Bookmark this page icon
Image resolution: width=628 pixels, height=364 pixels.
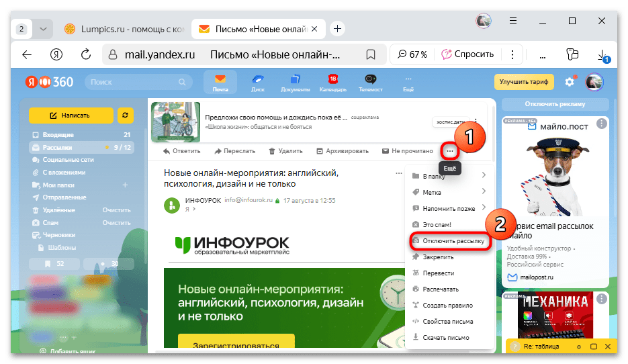371,54
